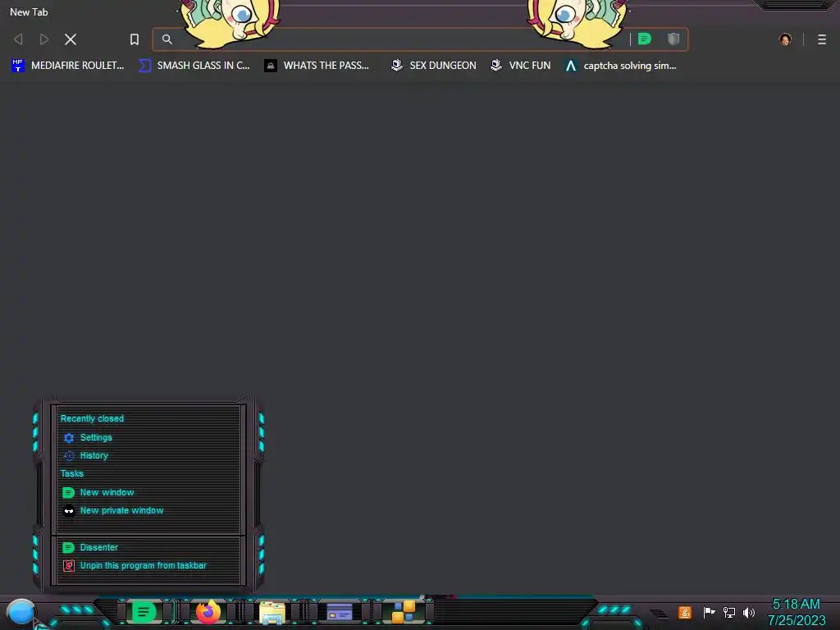The image size is (840, 630).
Task: Open WHATS THE PASS... bookmark
Action: pos(317,66)
